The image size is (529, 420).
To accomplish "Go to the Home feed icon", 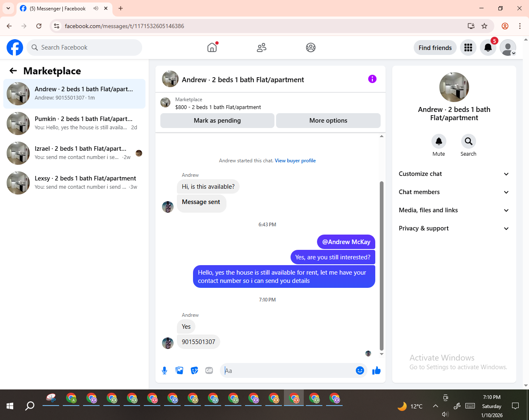I will click(x=212, y=47).
